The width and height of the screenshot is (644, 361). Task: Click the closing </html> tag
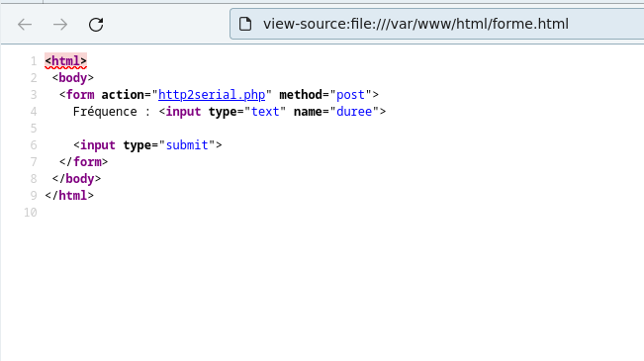click(69, 196)
